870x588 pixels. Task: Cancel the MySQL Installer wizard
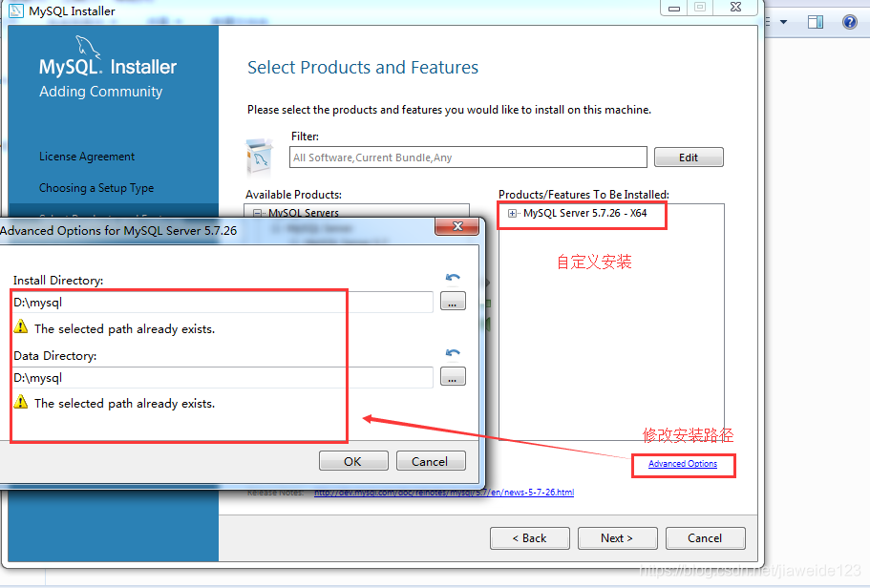tap(705, 538)
